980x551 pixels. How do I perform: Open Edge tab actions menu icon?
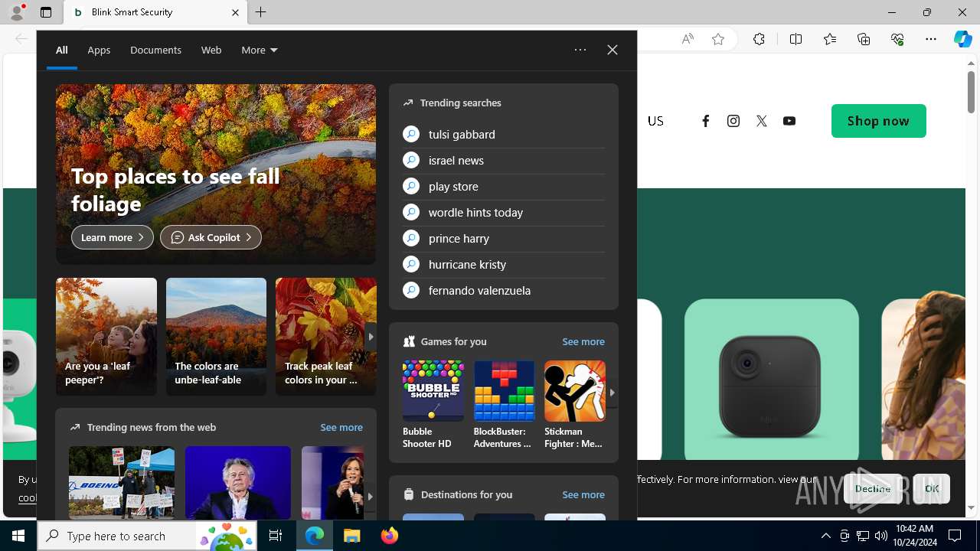46,12
